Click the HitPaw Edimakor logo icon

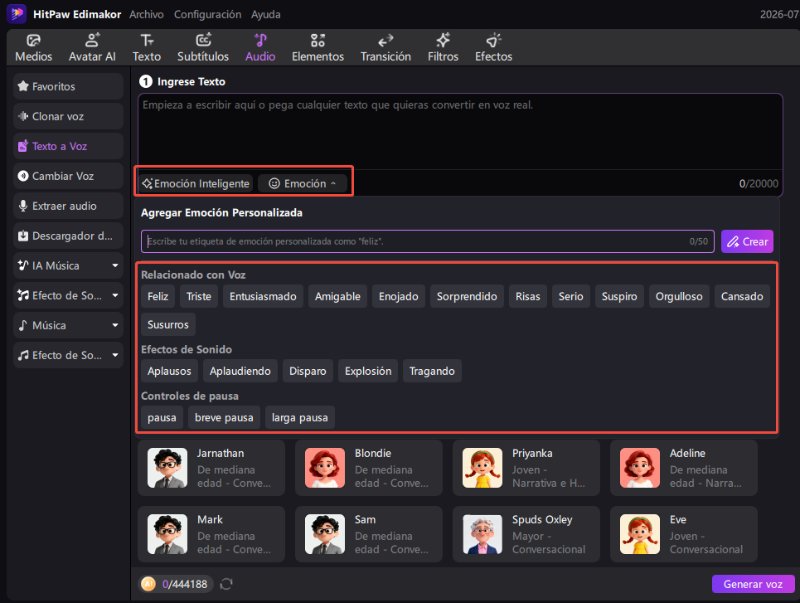pyautogui.click(x=16, y=14)
